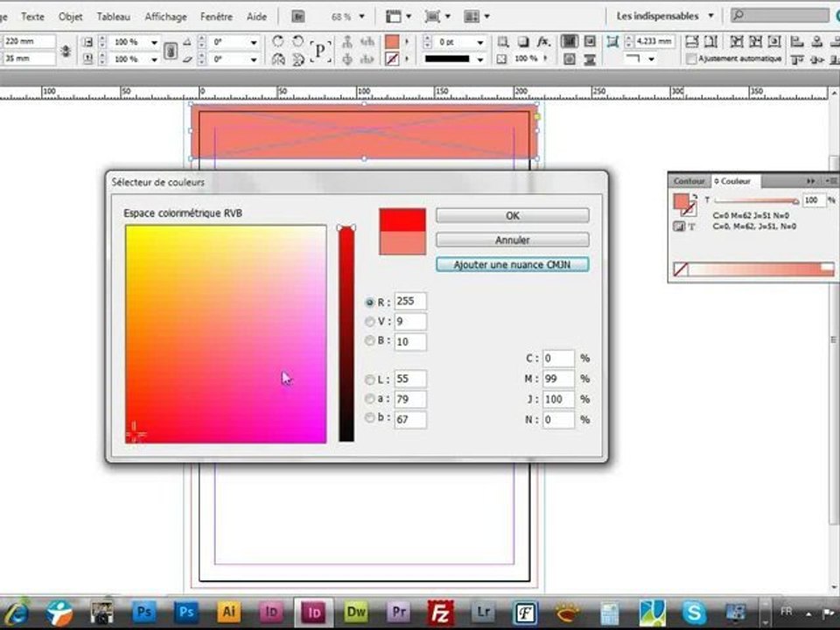Click the center content icon
Viewport: 840px width, 630px height.
(774, 42)
